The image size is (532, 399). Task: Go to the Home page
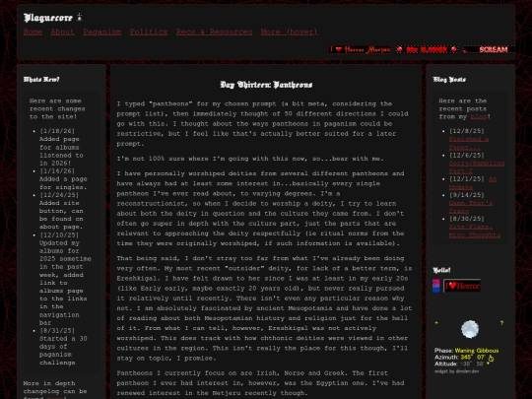33,32
